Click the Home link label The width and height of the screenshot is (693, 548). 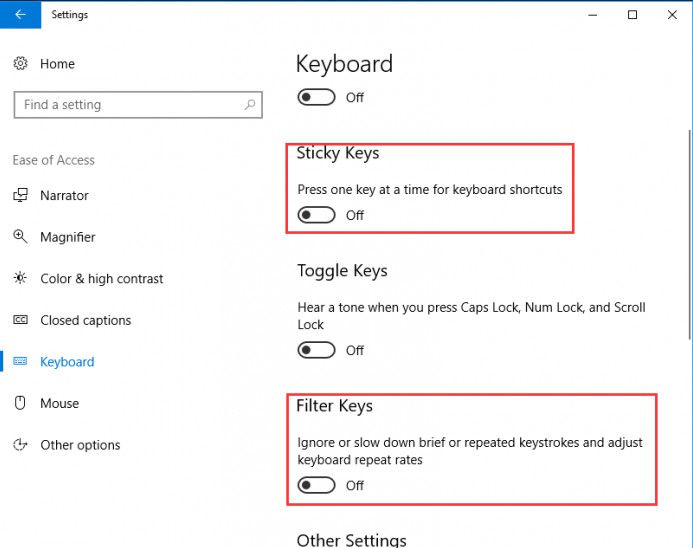57,64
